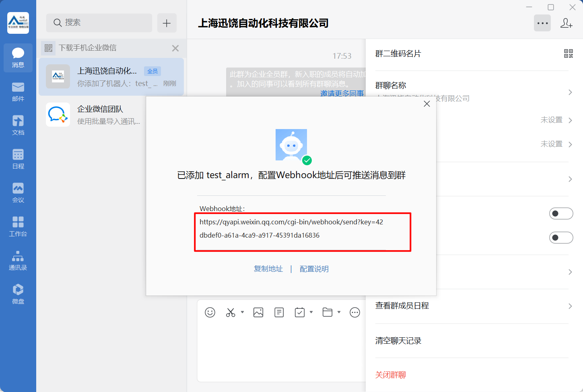The height and width of the screenshot is (392, 583).
Task: Expand the second 未设置 row chevron
Action: pyautogui.click(x=570, y=144)
